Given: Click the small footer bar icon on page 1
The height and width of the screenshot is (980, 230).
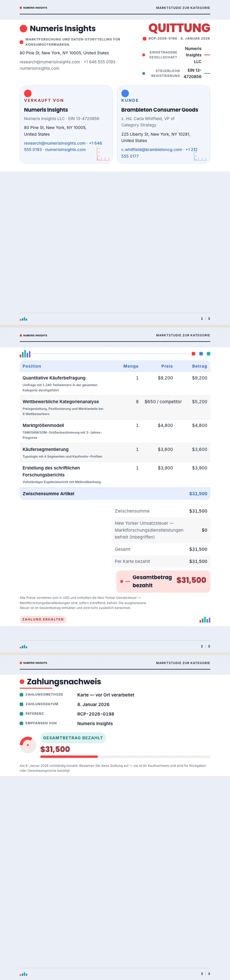Looking at the screenshot, I should [24, 319].
